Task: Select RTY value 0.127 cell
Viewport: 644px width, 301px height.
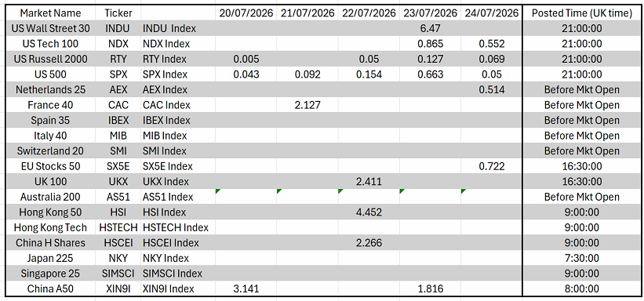Action: (430, 59)
